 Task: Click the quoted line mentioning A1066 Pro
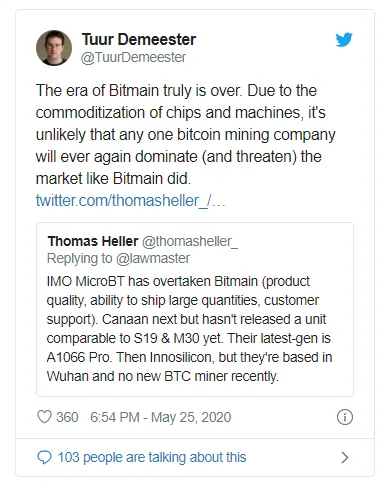pyautogui.click(x=189, y=357)
